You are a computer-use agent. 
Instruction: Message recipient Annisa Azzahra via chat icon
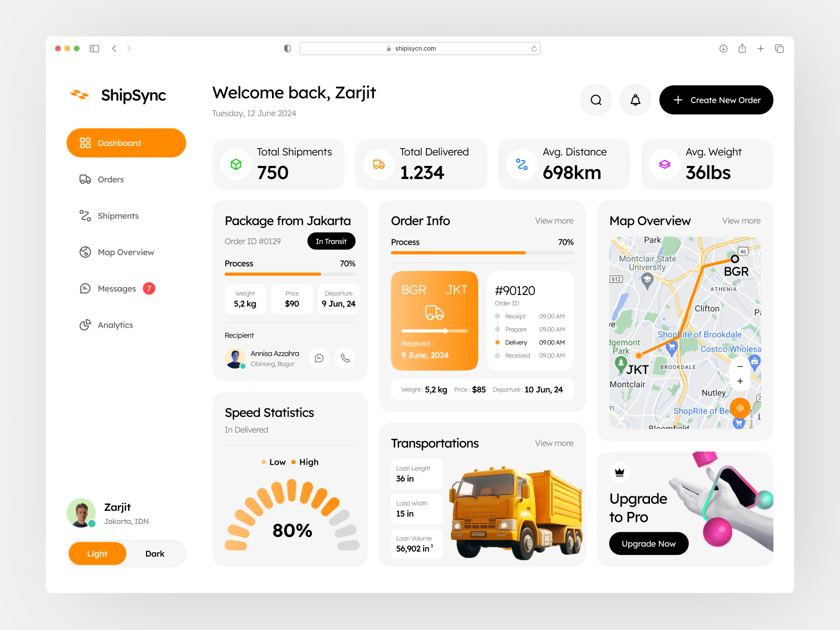tap(319, 358)
